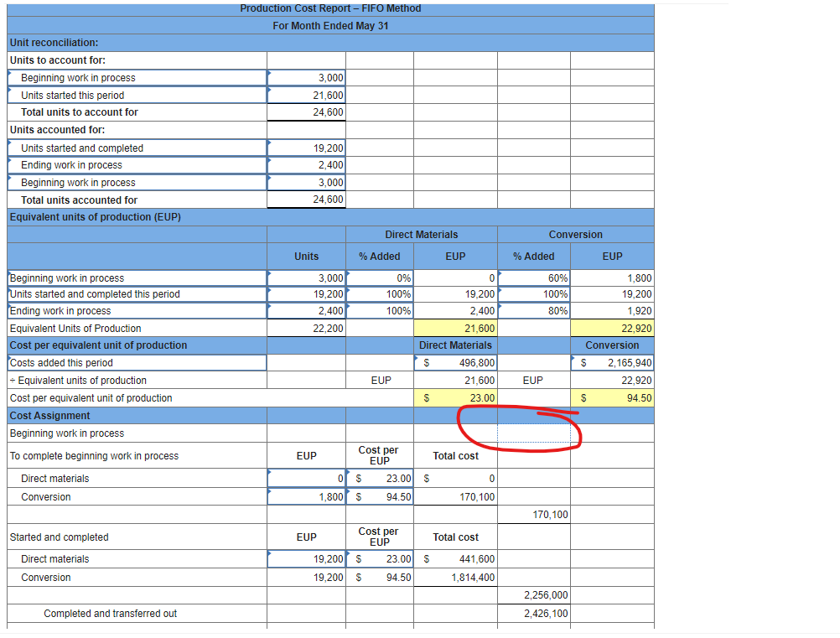Select Beginning work in process field under Units to account for

(137, 78)
